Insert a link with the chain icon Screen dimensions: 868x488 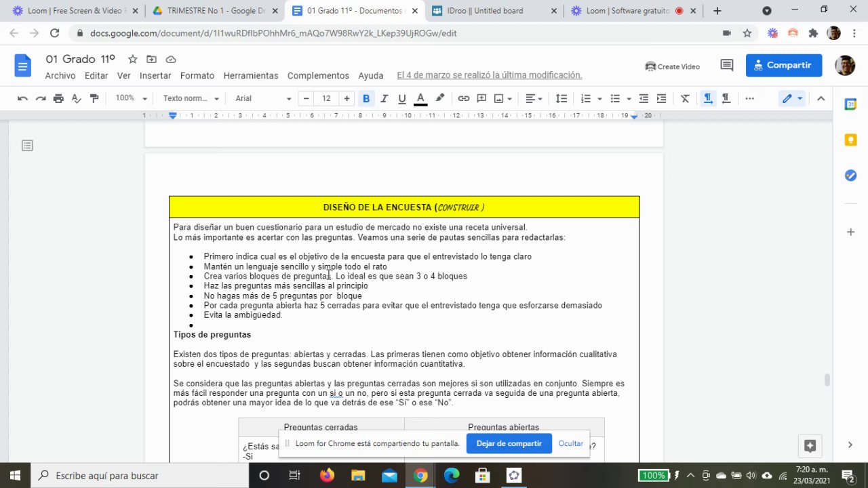(x=464, y=98)
